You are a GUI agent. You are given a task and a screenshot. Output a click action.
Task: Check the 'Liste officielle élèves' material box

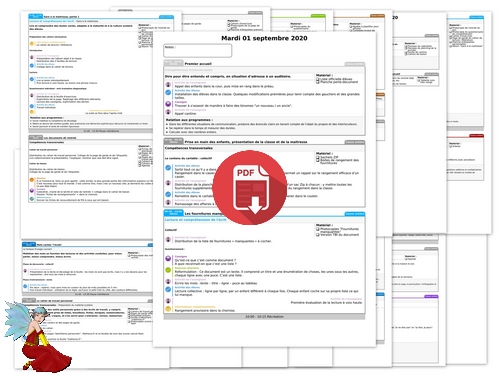tap(318, 79)
